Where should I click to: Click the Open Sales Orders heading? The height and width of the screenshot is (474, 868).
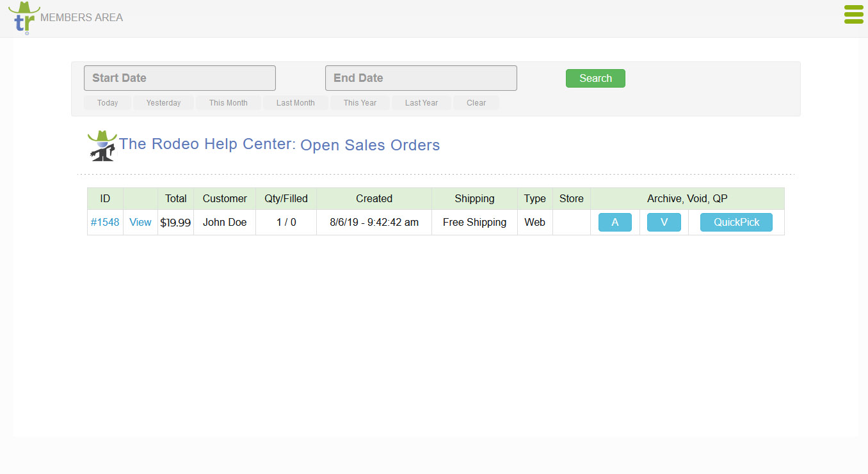pyautogui.click(x=370, y=145)
